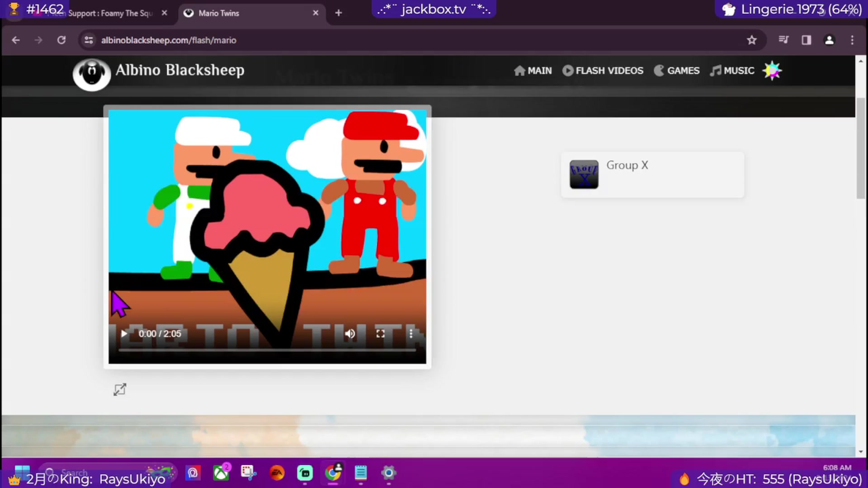This screenshot has height=488, width=868.
Task: Open a new browser tab
Action: (339, 13)
